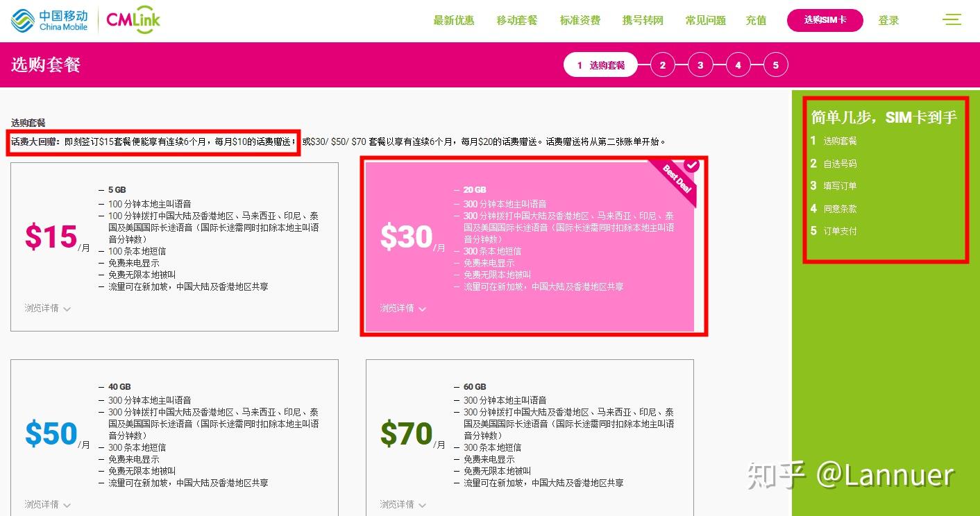Expand 浏览详情 on the $30 plan
Image resolution: width=980 pixels, height=516 pixels.
(x=403, y=308)
